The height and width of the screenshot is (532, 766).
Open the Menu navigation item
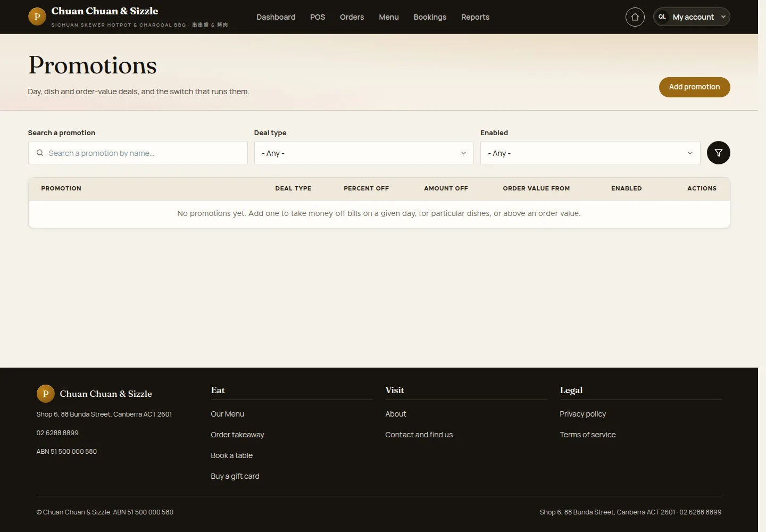[x=389, y=17]
